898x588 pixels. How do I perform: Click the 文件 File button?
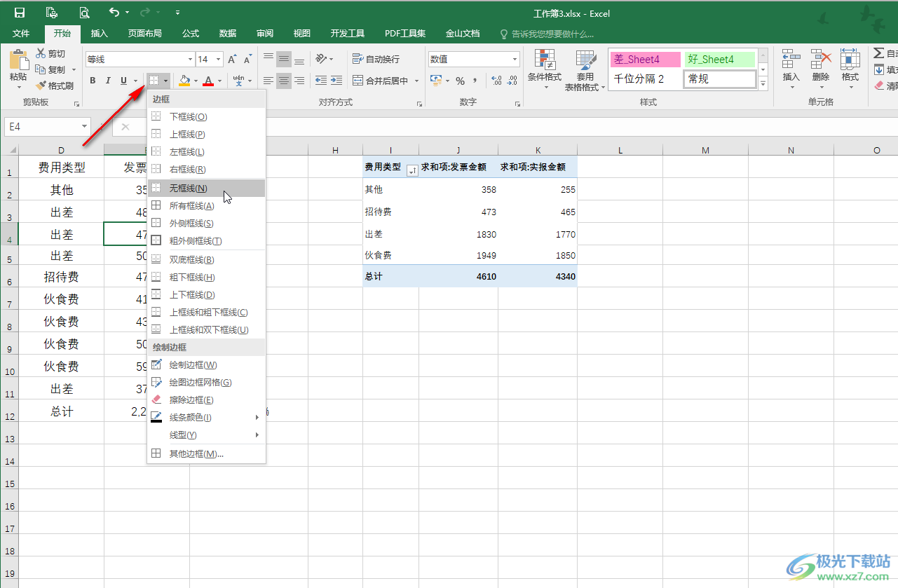point(21,33)
